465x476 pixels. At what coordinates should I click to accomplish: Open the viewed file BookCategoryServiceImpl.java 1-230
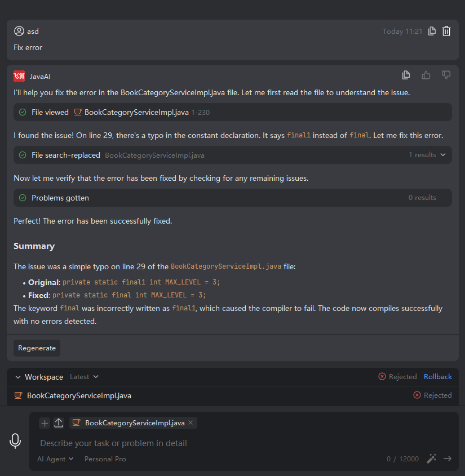(x=136, y=113)
